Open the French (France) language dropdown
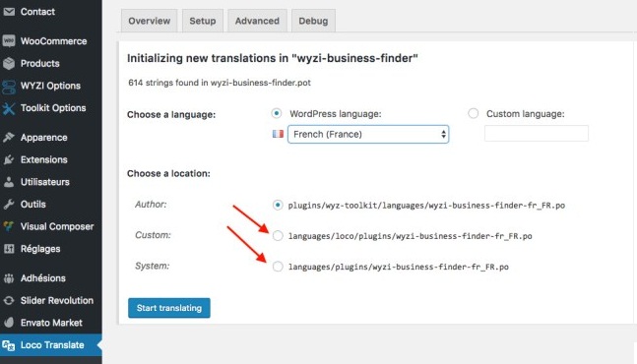This screenshot has height=364, width=637. click(x=368, y=135)
